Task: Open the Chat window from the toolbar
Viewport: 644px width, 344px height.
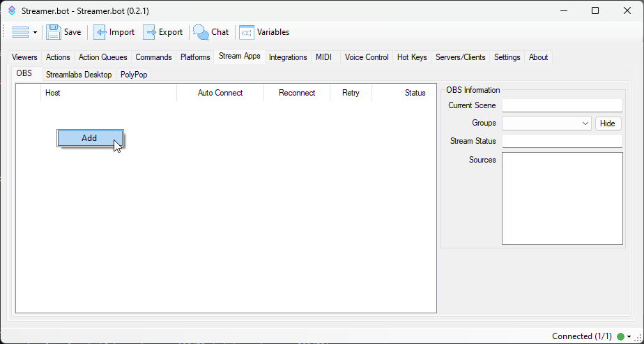Action: click(201, 32)
